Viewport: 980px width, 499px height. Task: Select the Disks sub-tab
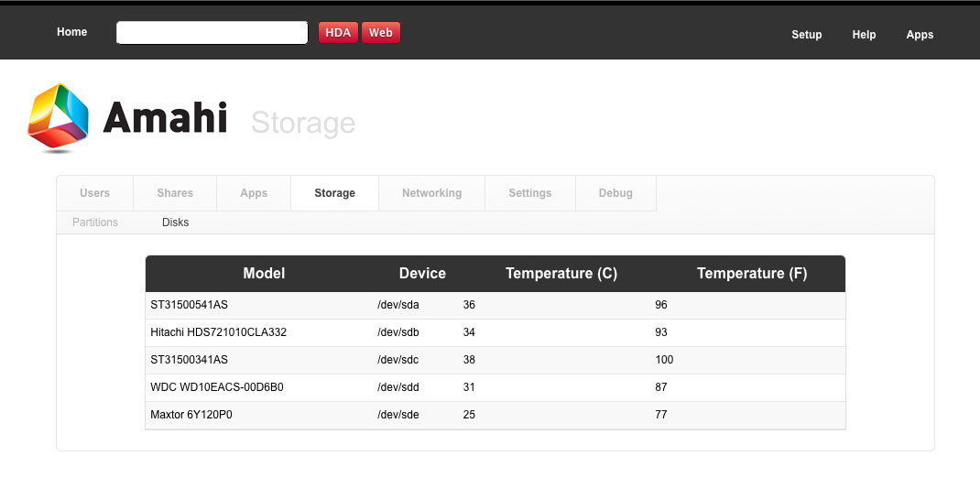175,222
